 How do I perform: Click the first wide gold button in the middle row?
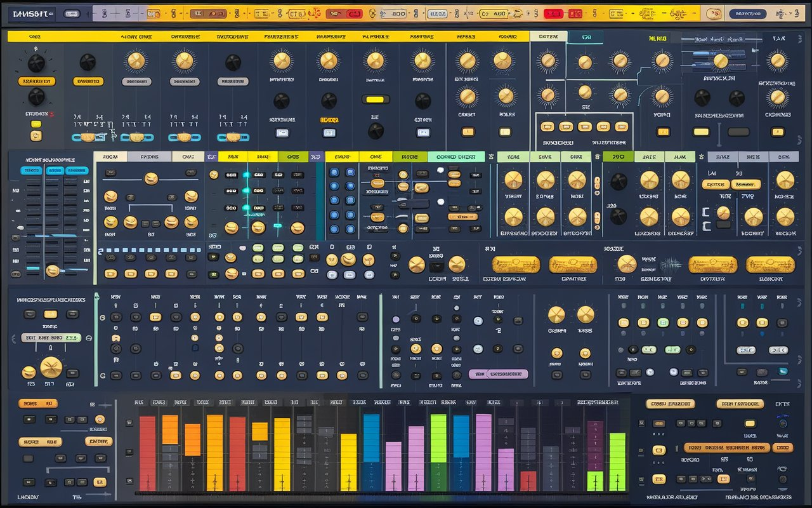coord(516,265)
